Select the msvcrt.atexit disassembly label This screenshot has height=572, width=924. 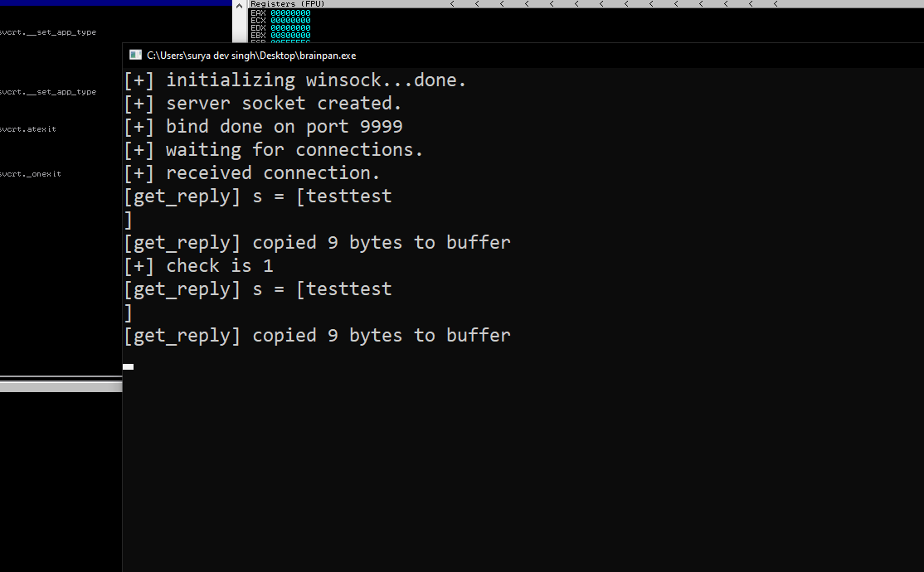click(28, 128)
